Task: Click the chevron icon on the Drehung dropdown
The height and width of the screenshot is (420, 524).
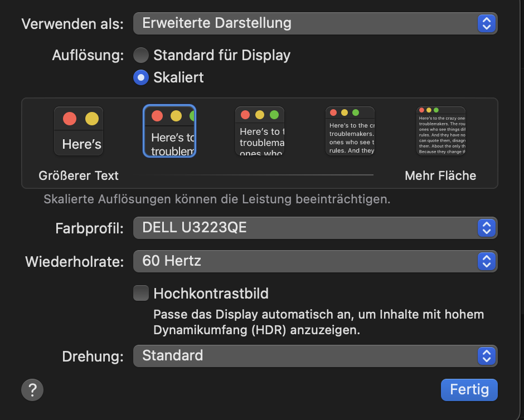Action: (486, 356)
